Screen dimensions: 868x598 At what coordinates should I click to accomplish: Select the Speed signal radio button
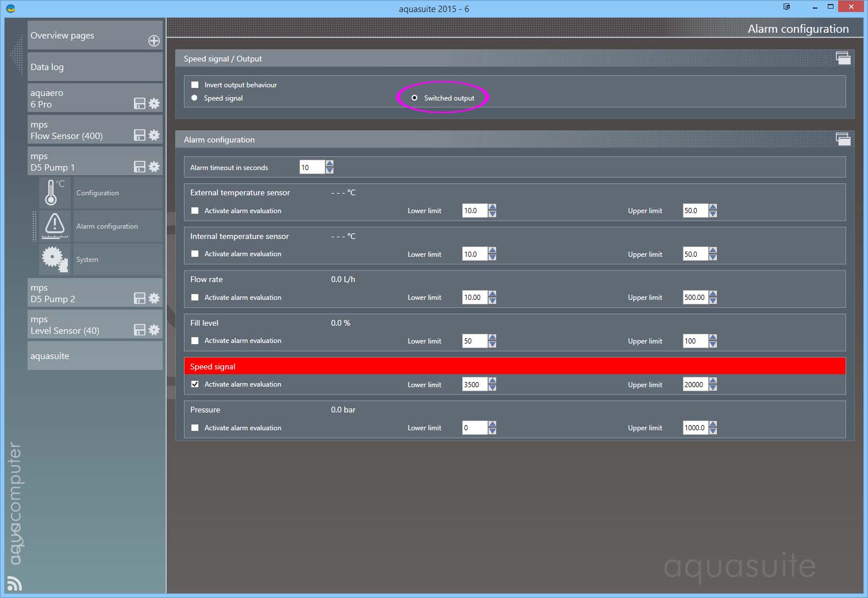194,98
